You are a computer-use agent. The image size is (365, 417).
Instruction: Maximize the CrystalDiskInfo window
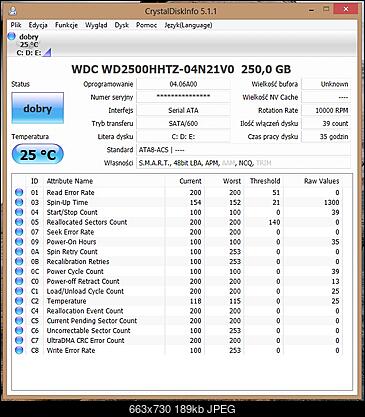(x=326, y=9)
